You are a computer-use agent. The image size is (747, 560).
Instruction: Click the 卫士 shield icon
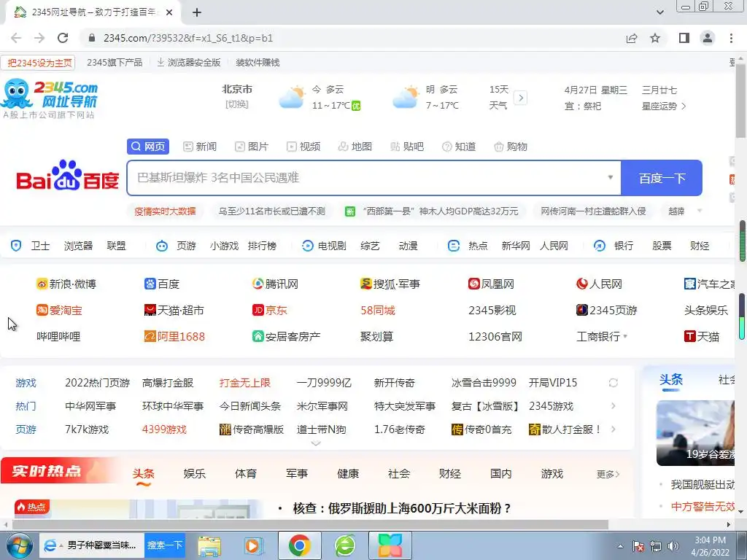pos(16,246)
